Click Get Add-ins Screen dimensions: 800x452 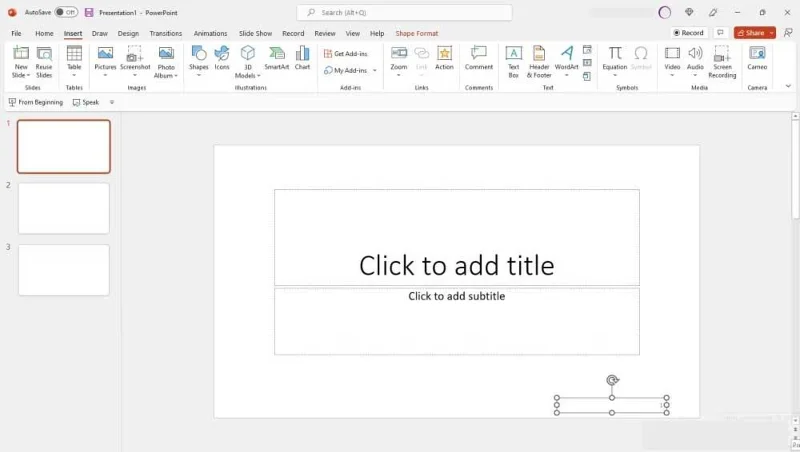[345, 54]
